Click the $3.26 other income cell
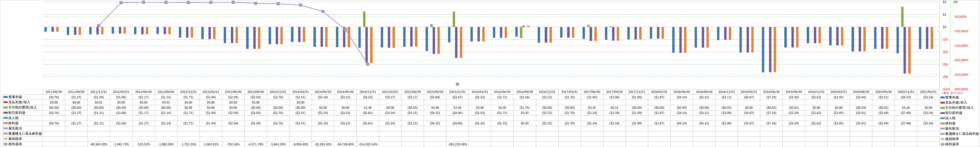 coord(906,107)
